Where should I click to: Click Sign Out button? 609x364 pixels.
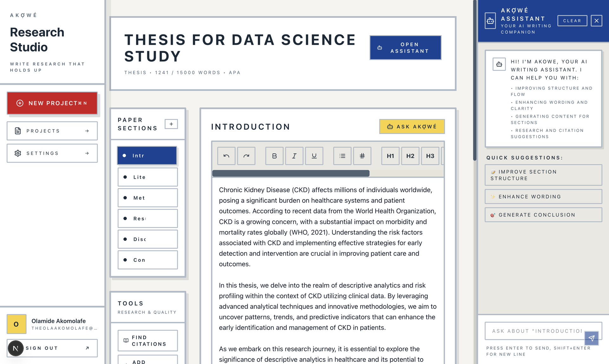(x=52, y=348)
